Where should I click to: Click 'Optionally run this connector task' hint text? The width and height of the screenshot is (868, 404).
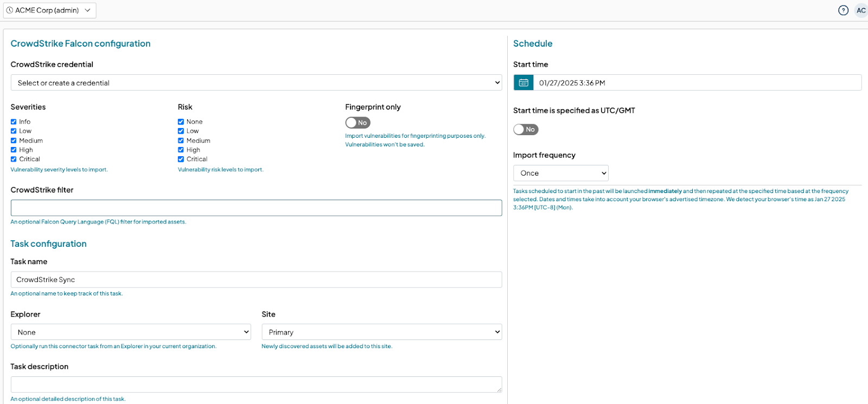pyautogui.click(x=113, y=346)
